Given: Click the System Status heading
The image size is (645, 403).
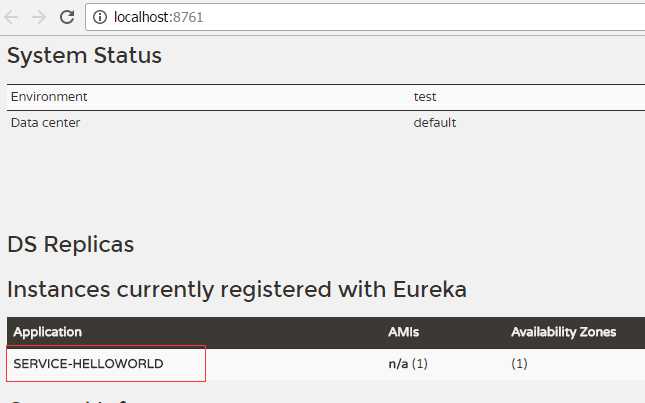Looking at the screenshot, I should point(84,56).
